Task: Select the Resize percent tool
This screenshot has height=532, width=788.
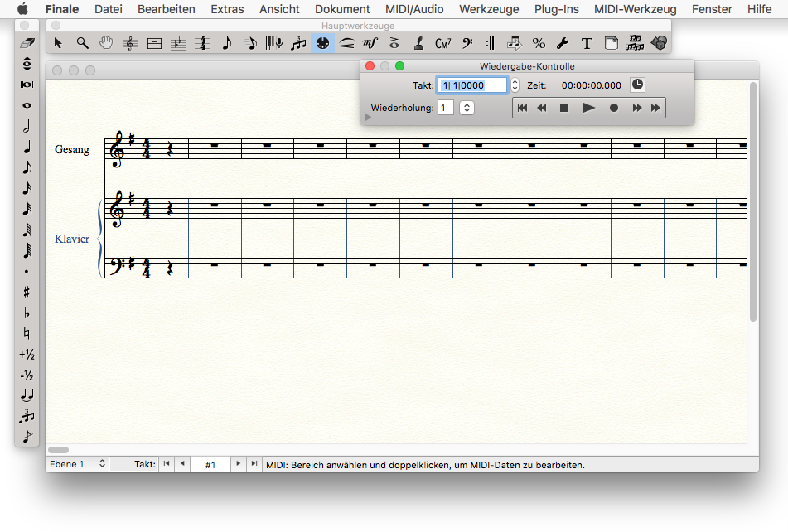Action: click(x=539, y=44)
